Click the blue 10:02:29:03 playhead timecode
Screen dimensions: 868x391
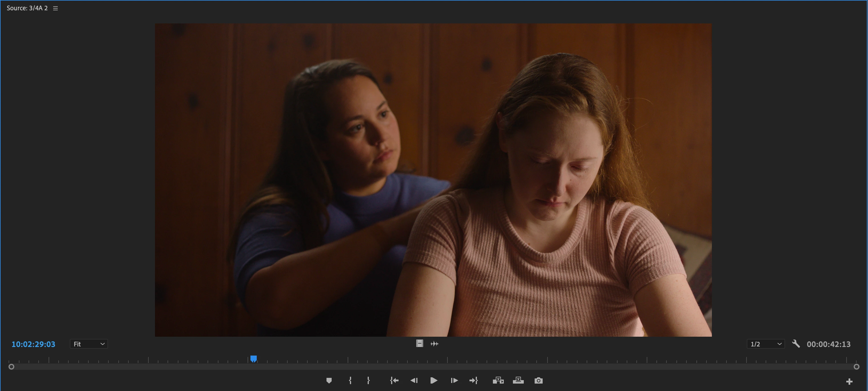pos(33,344)
